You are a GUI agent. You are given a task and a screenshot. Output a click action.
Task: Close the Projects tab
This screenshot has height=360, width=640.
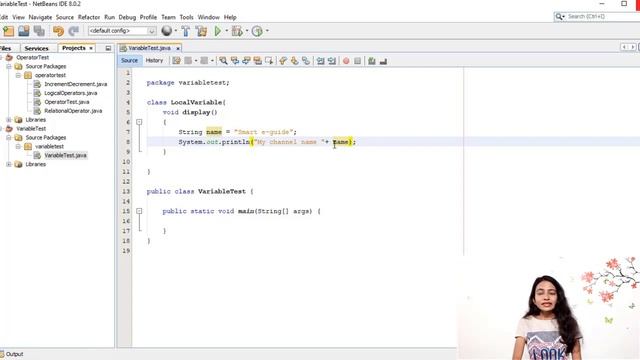pyautogui.click(x=91, y=48)
